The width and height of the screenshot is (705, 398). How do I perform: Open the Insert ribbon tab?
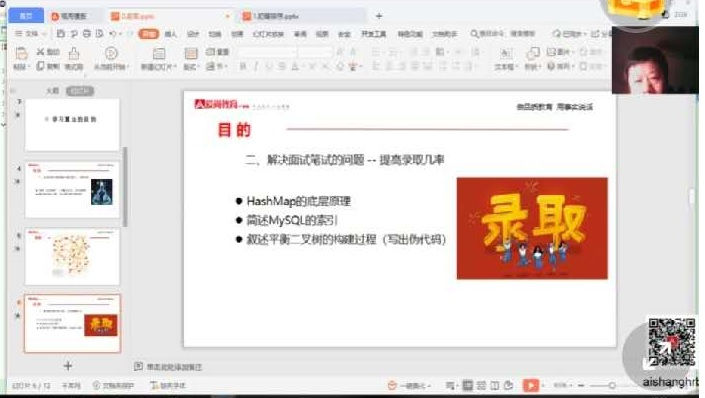click(171, 34)
